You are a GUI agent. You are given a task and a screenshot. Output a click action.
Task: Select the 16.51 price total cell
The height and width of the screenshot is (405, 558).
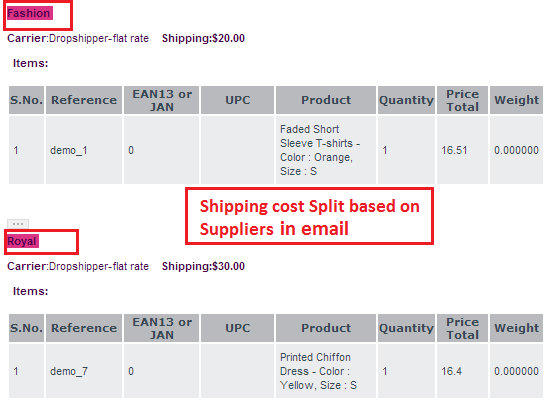coord(462,150)
